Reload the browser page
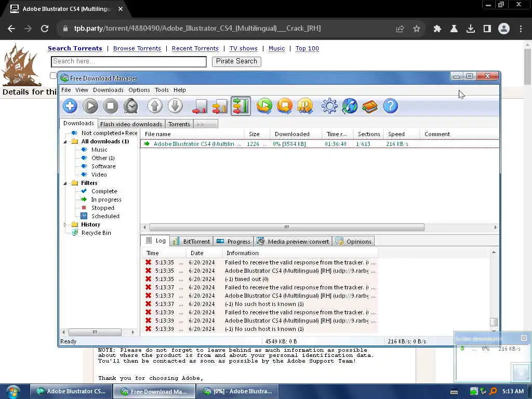The width and height of the screenshot is (532, 399). click(45, 29)
